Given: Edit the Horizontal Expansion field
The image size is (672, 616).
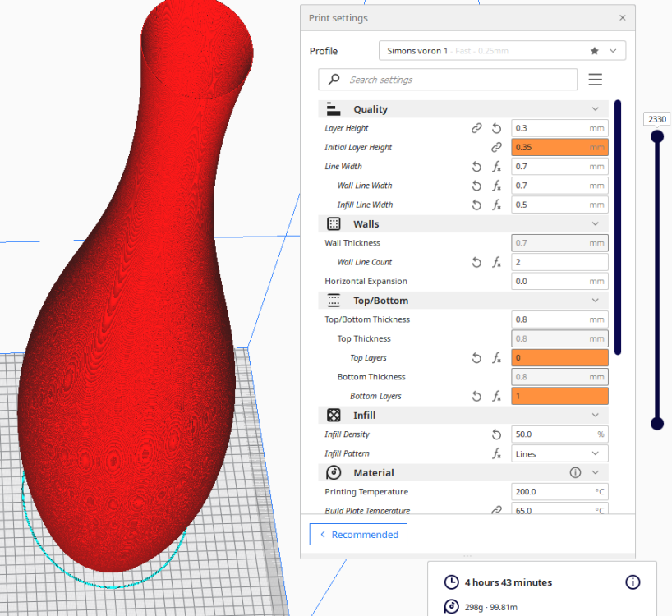Looking at the screenshot, I should [559, 281].
